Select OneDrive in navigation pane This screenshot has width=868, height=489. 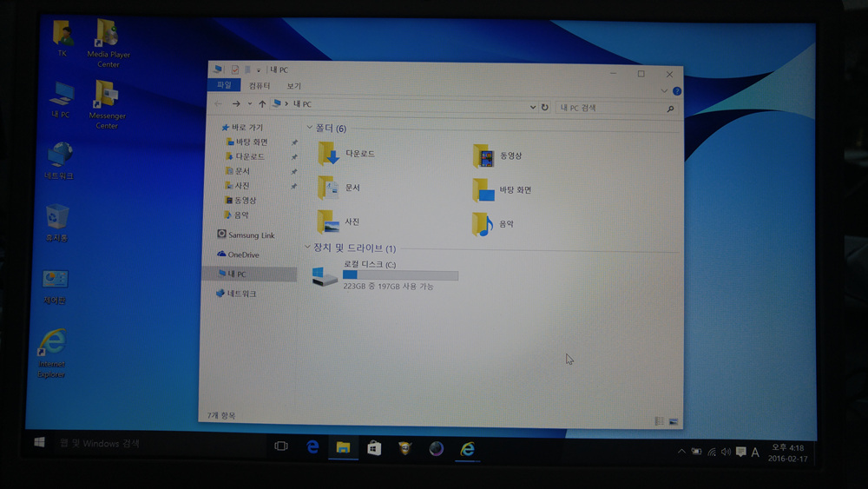[x=238, y=254]
